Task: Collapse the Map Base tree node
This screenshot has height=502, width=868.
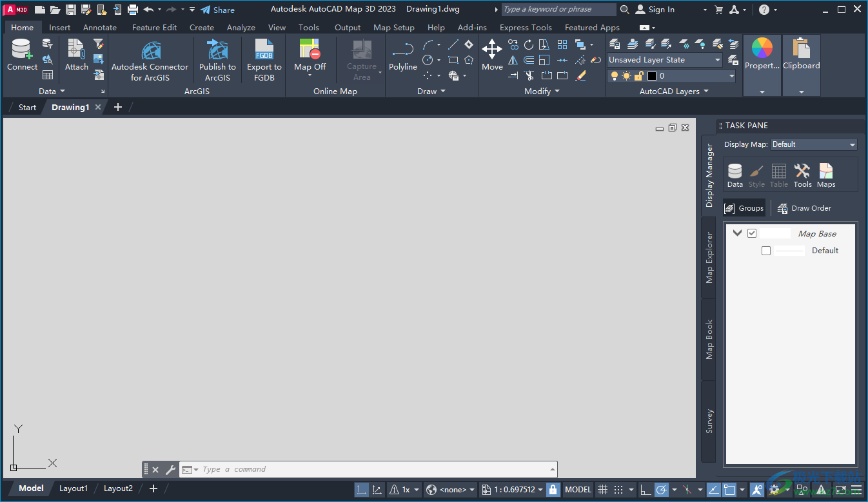Action: [738, 233]
